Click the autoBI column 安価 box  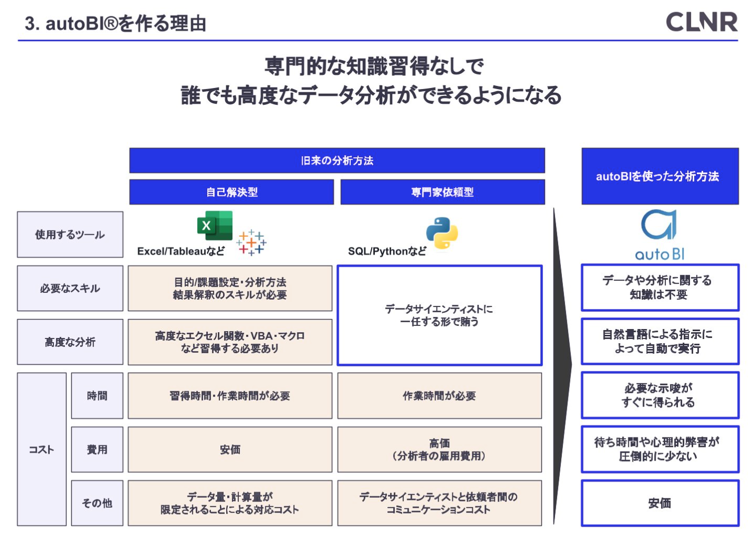click(660, 503)
